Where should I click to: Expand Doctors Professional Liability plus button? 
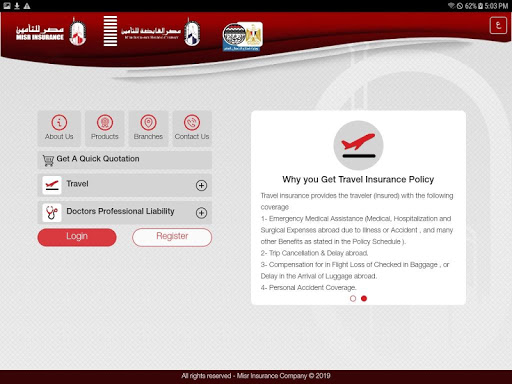[x=201, y=213]
